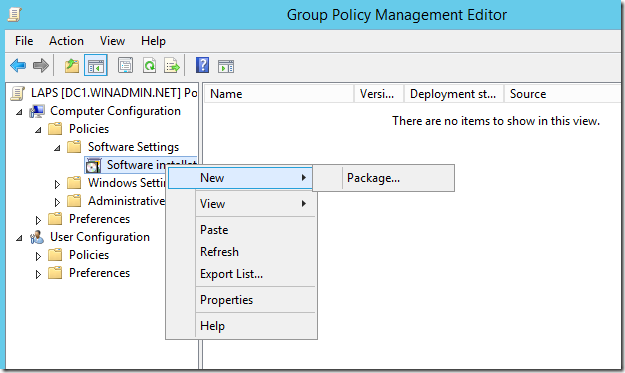Toggle Show/Hide Action Pane icon

[226, 66]
